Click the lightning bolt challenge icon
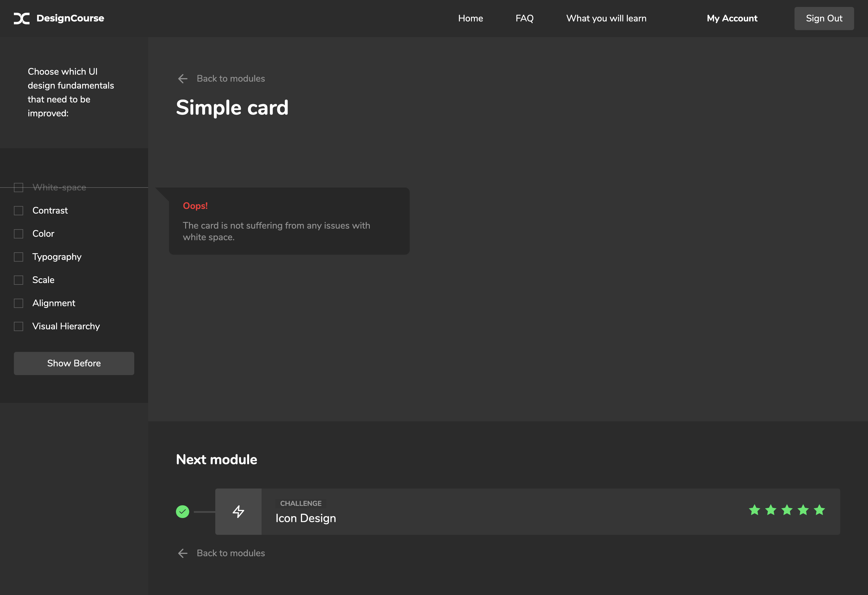This screenshot has height=595, width=868. 238,511
